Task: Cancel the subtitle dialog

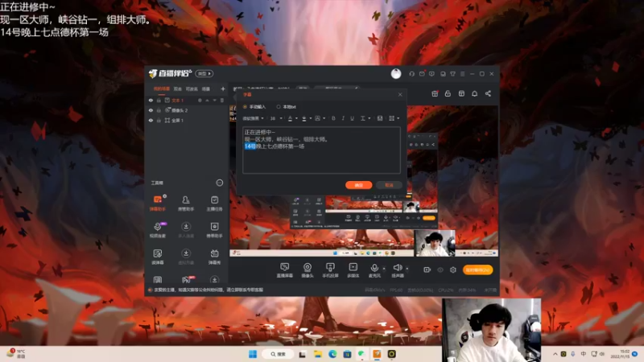Action: [389, 185]
